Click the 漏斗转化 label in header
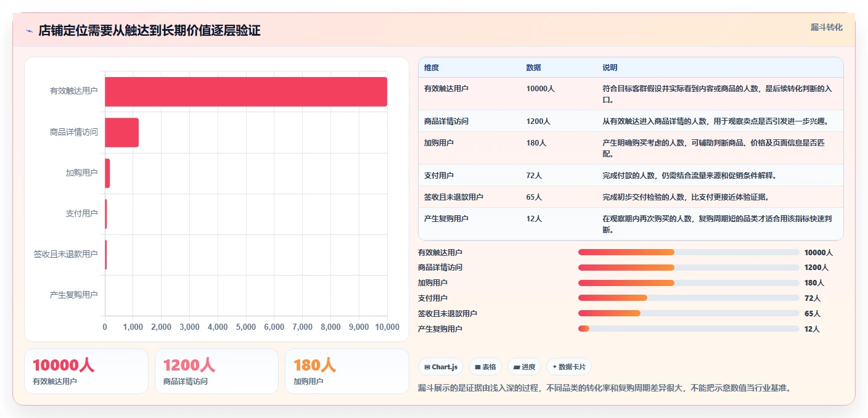This screenshot has width=868, height=418. point(826,27)
